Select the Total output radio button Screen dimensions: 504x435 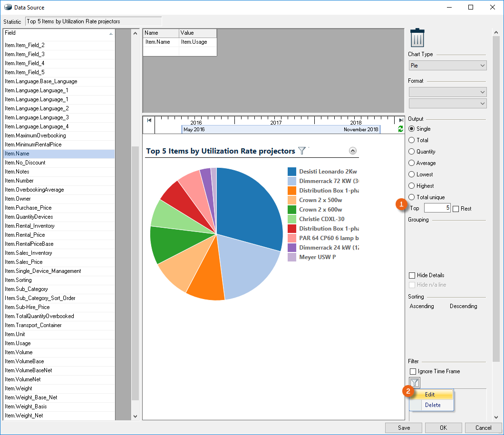[x=412, y=140]
